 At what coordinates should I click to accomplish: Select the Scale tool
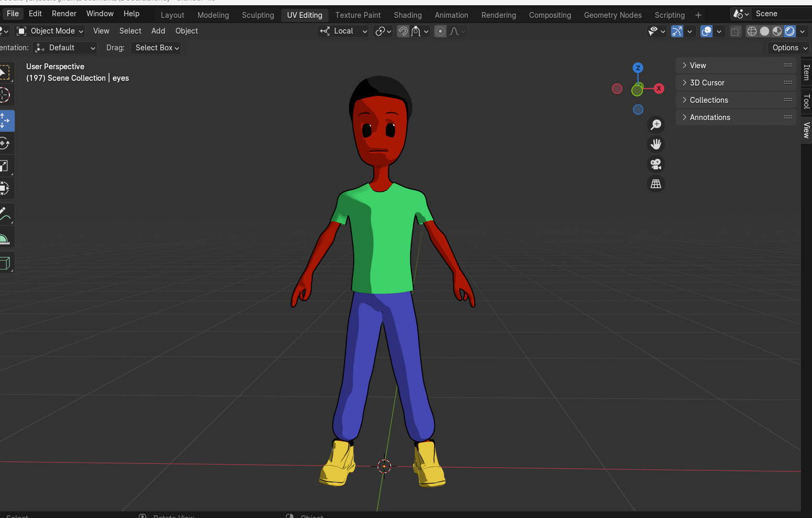coord(5,166)
